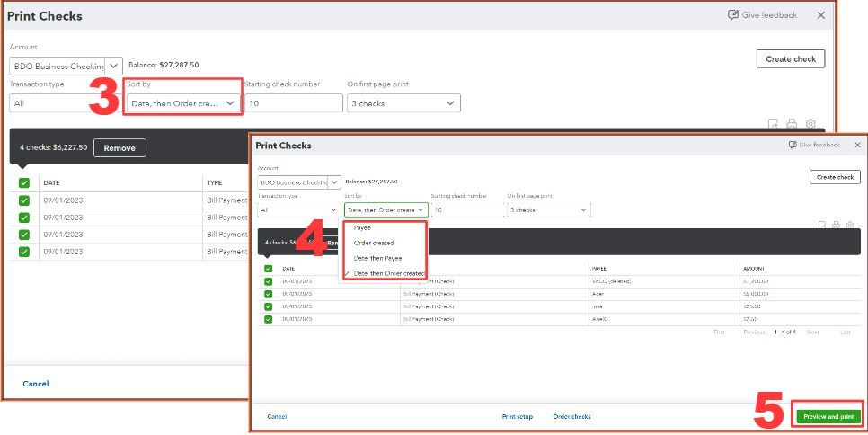
Task: Click the export icon above the background window's table
Action: (774, 123)
